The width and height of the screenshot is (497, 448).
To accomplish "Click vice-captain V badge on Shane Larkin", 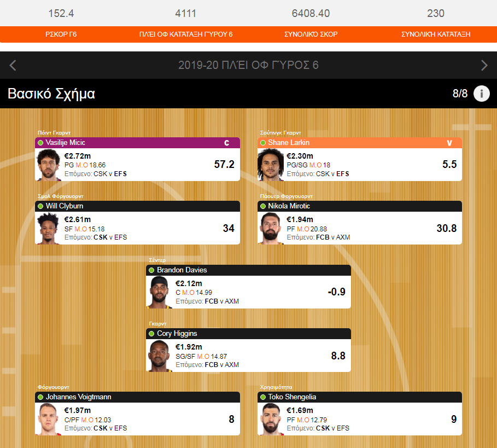I will [449, 143].
